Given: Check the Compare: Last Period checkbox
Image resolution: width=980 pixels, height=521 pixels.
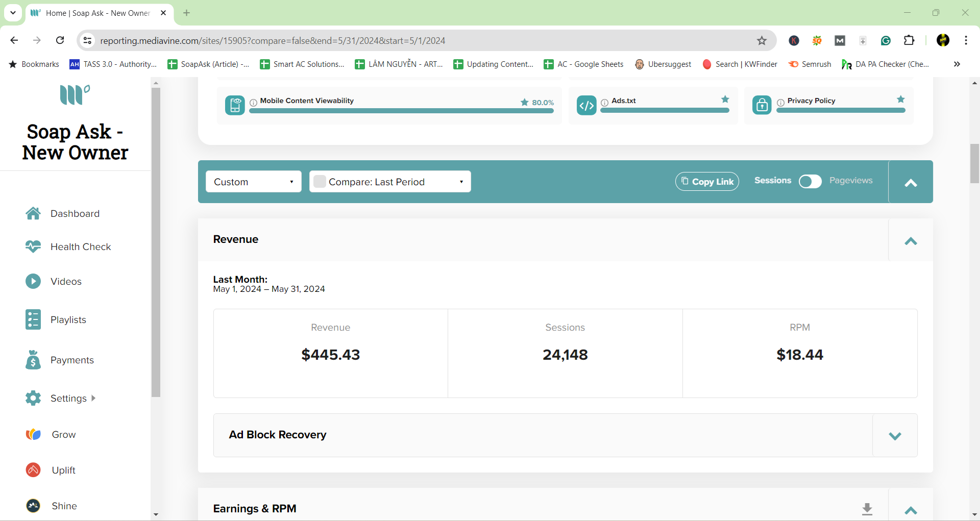Looking at the screenshot, I should coord(320,181).
